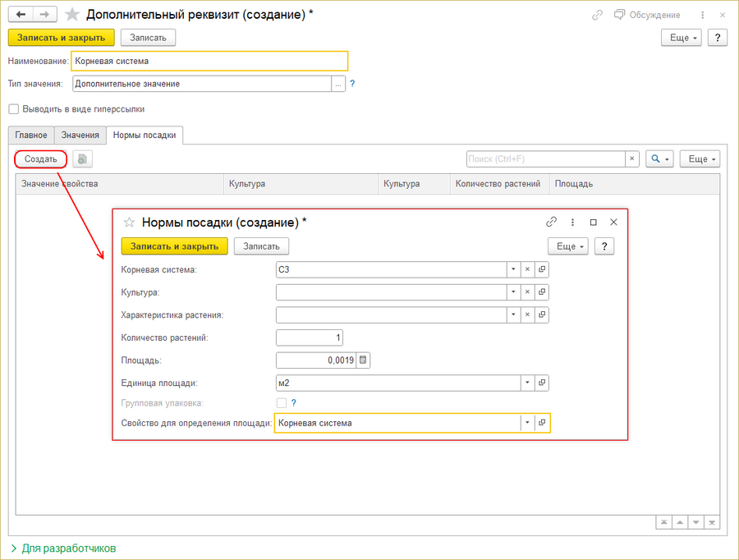The height and width of the screenshot is (560, 739).
Task: Open the Характеристика растения dropdown
Action: click(x=513, y=314)
